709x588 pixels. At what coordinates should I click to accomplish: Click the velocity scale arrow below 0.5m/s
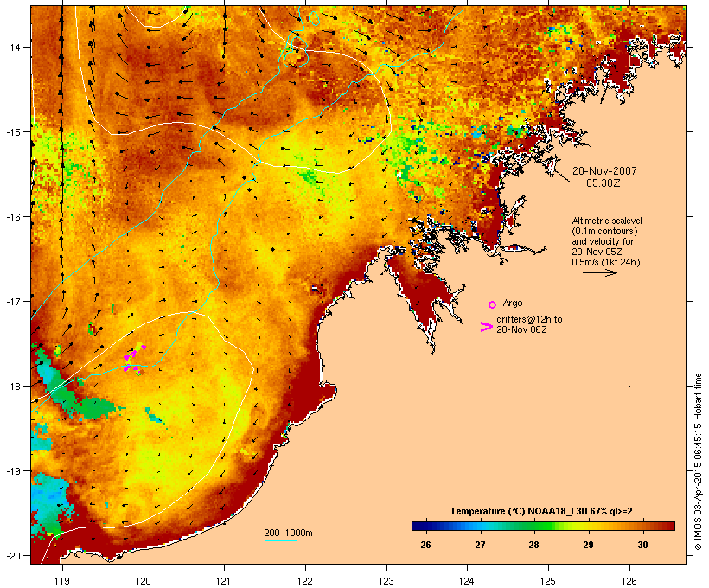click(599, 272)
